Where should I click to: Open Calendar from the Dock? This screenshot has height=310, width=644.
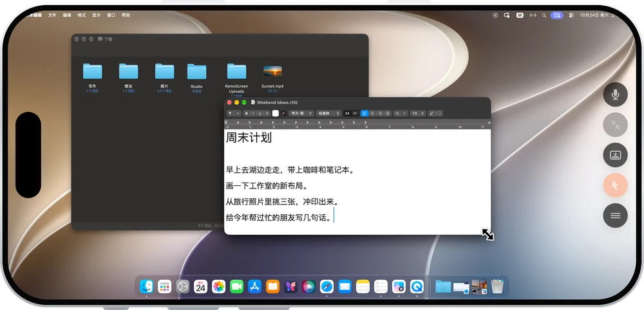tap(201, 287)
